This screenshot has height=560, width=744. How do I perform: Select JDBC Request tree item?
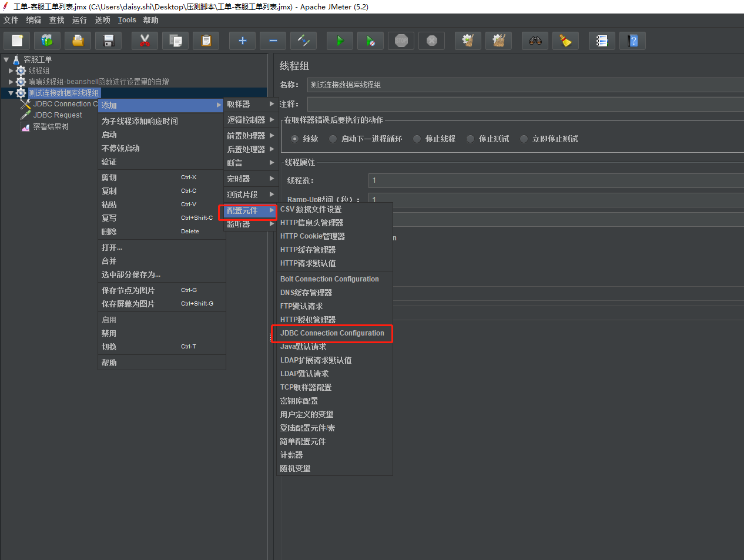point(58,115)
